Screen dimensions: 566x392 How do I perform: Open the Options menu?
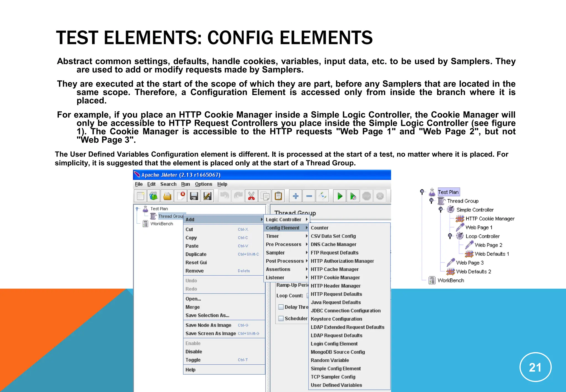pyautogui.click(x=203, y=184)
